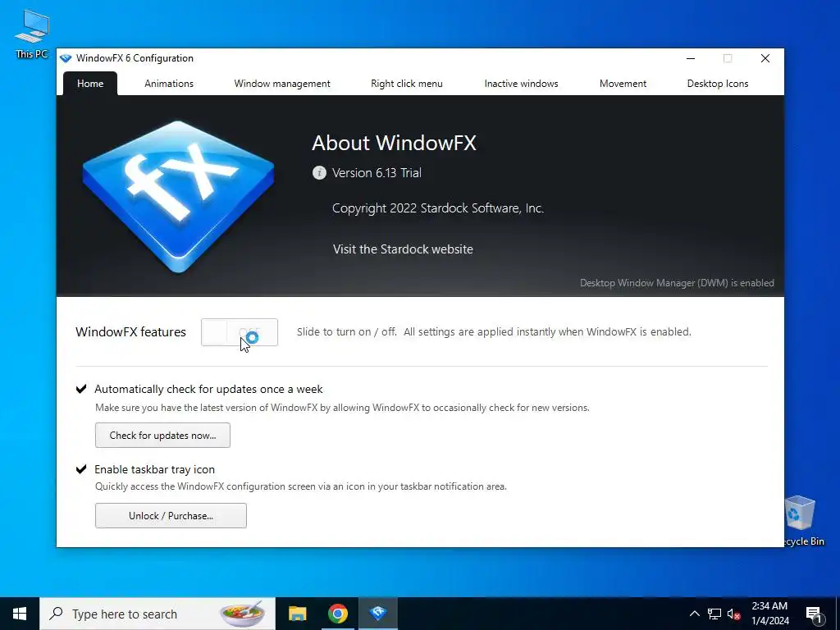Click the taskbar clock showing 2:34 AM

[769, 614]
